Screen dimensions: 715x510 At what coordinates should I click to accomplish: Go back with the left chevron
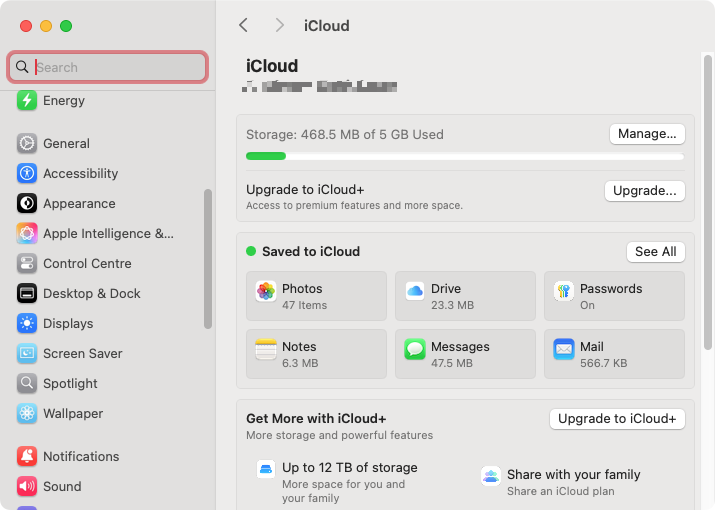coord(244,25)
